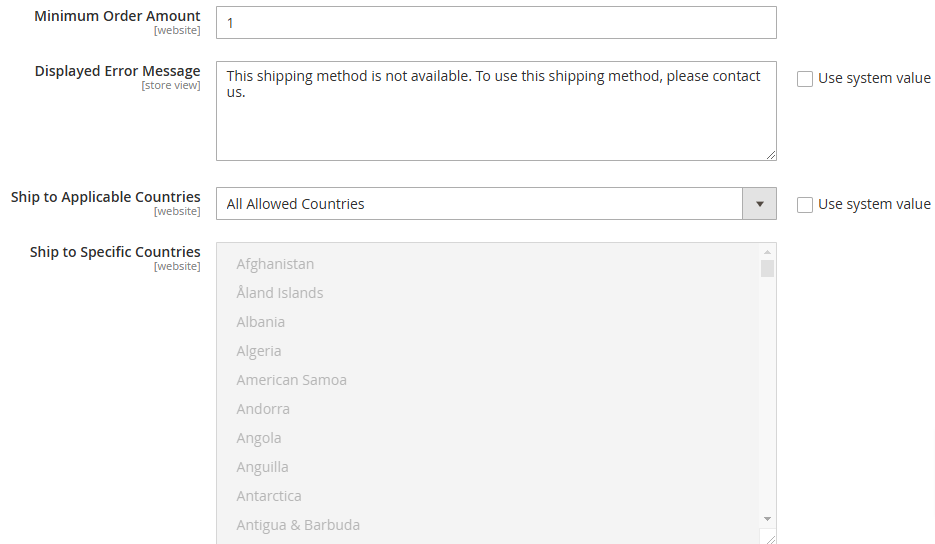
Task: Select Anguilla from the list
Action: (x=262, y=467)
